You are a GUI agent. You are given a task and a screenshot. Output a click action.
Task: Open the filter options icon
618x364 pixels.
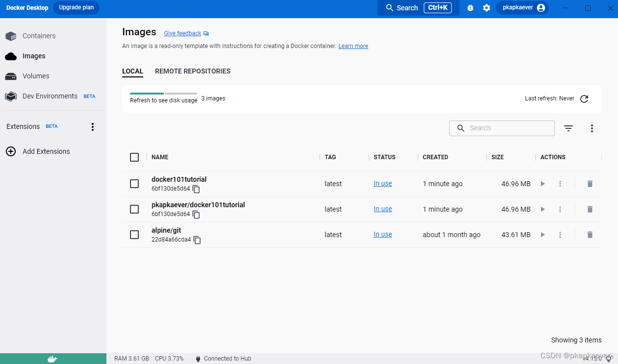coord(568,128)
